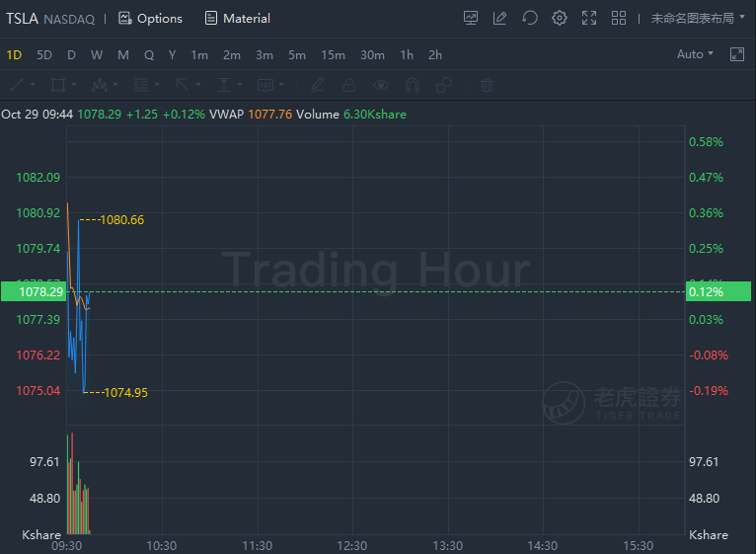This screenshot has height=554, width=756.
Task: Select the price range measure tool
Action: coord(224,85)
